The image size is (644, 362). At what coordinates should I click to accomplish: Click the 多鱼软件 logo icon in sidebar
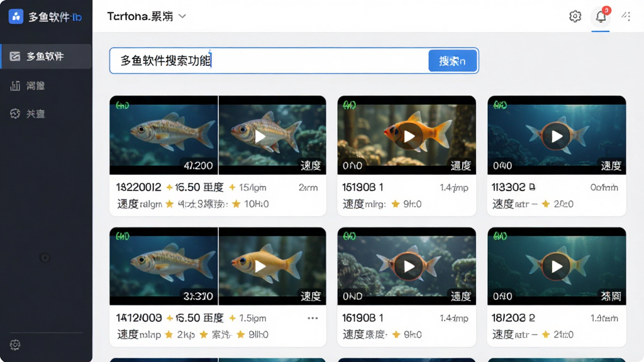pos(16,16)
